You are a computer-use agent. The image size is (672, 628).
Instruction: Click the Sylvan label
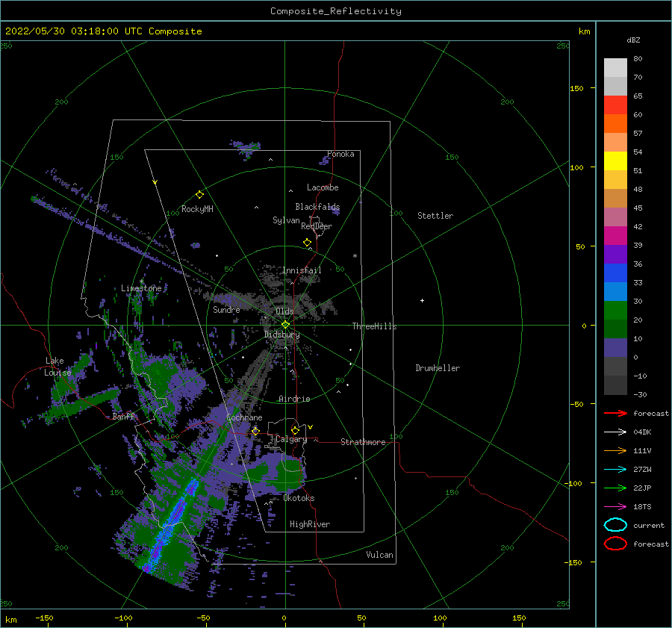tap(286, 220)
